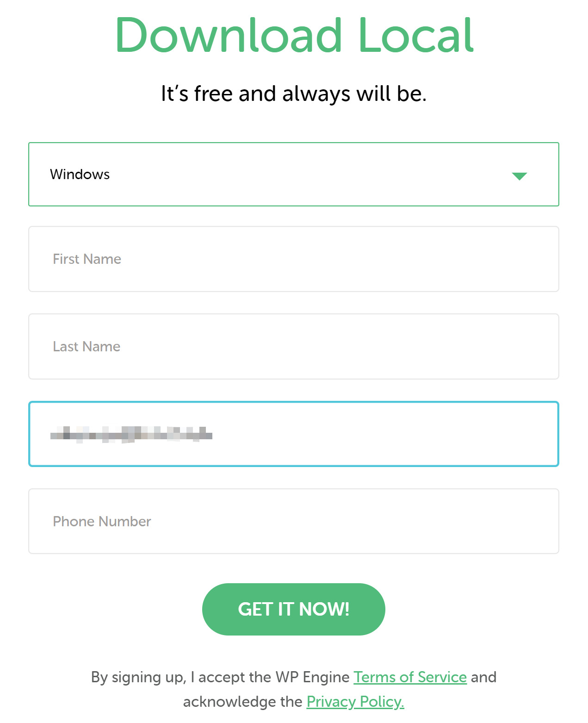Focus the First Name input field
Viewport: 588px width, 723px height.
(x=293, y=259)
